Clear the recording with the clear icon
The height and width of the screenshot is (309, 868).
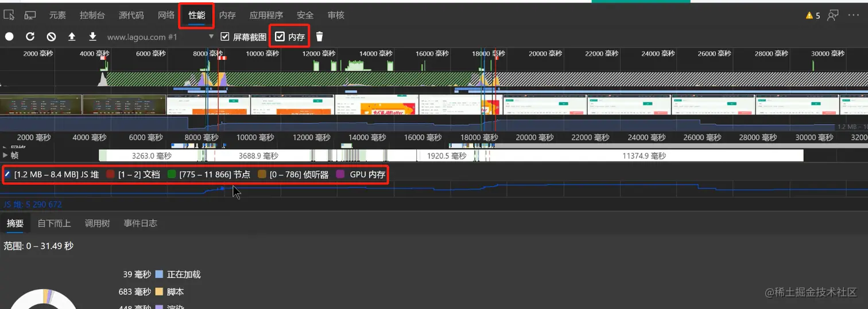click(51, 37)
